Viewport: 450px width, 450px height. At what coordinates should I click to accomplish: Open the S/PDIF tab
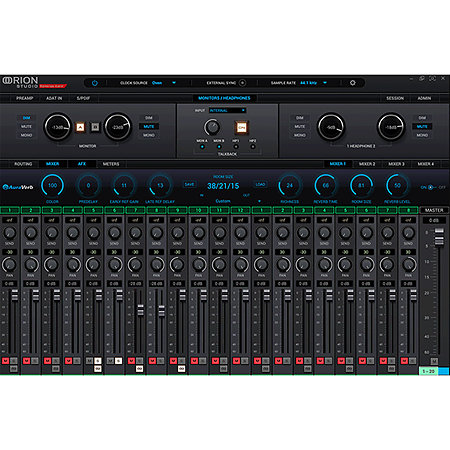(83, 98)
